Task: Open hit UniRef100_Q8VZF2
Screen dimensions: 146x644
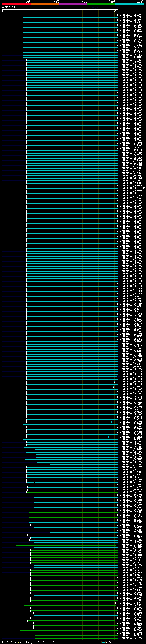Action: coord(131,22)
